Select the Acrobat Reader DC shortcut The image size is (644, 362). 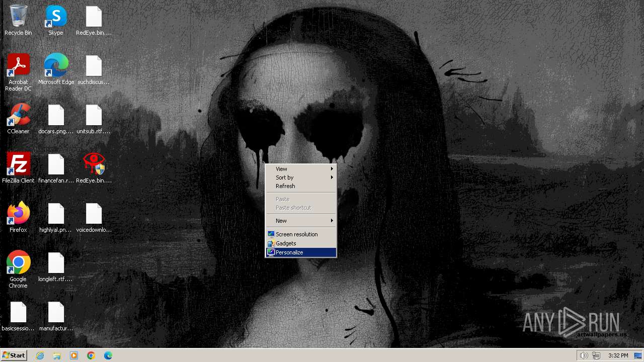18,72
